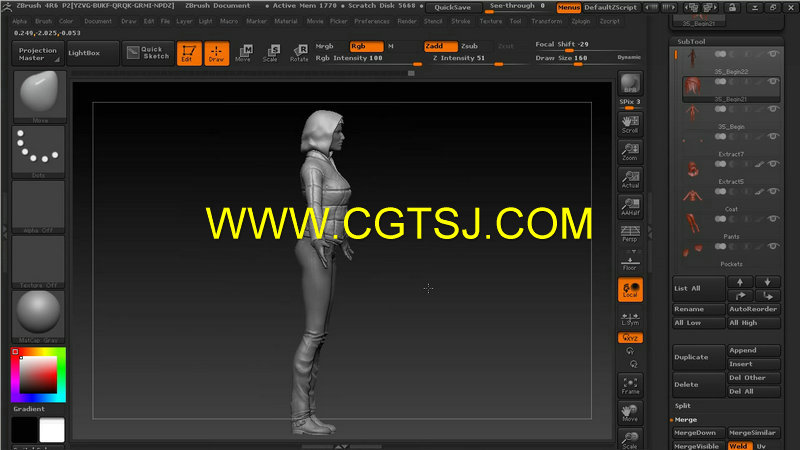Click the lock icon in title bar

[x=732, y=7]
